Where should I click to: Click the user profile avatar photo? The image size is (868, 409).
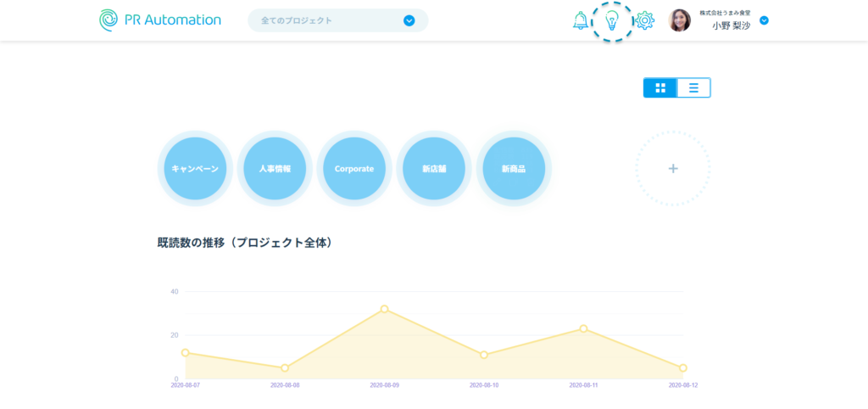[x=679, y=20]
